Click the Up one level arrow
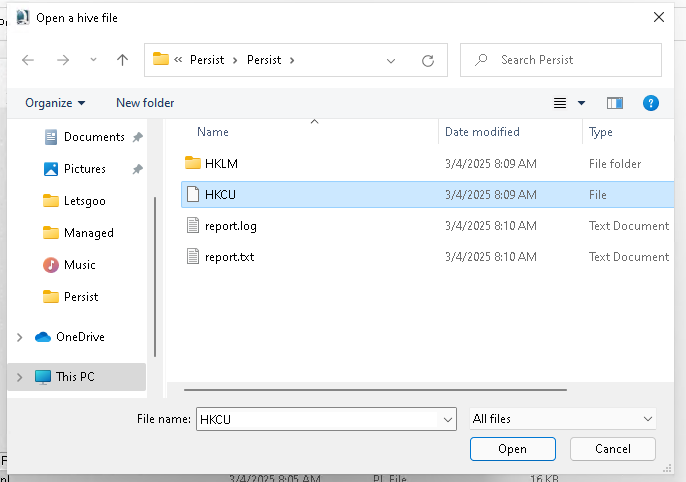686x482 pixels. pyautogui.click(x=122, y=60)
